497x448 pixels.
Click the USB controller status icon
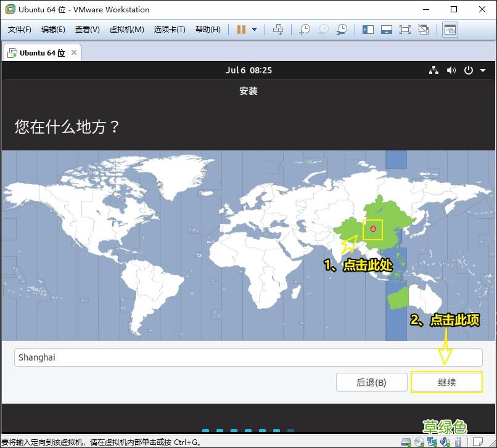pos(458,441)
